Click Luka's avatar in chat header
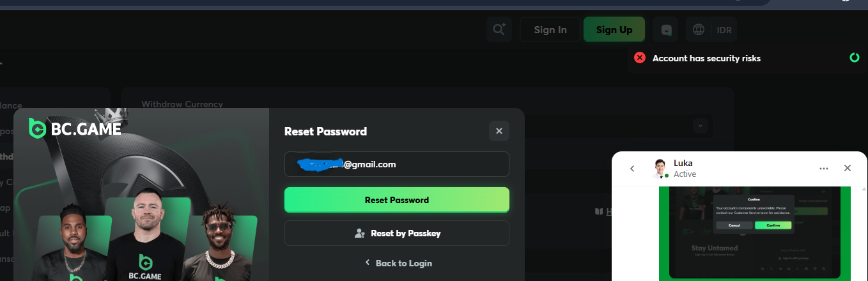The height and width of the screenshot is (281, 868). (x=660, y=168)
